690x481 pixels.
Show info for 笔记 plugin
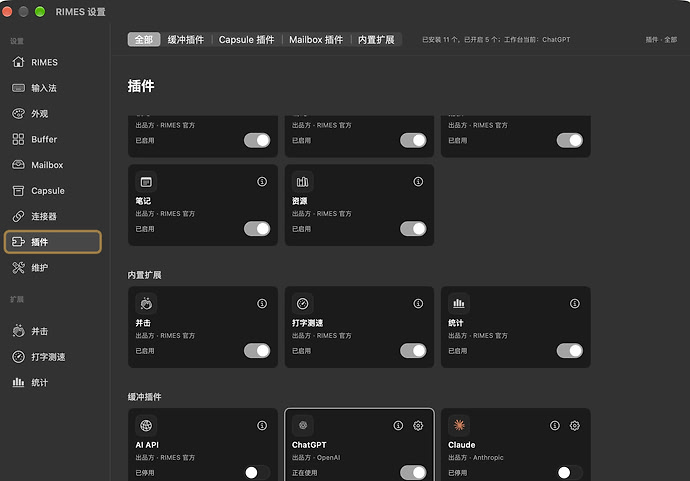262,182
